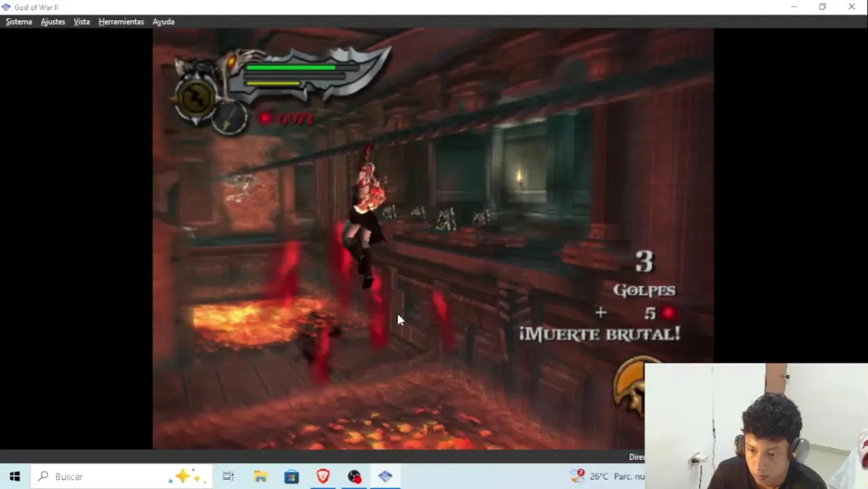Open Task View on the taskbar
The height and width of the screenshot is (489, 868).
click(228, 477)
